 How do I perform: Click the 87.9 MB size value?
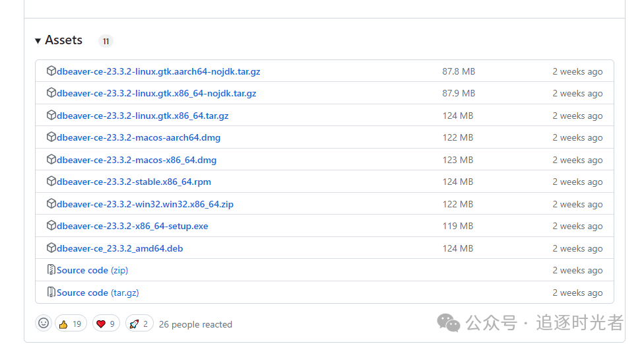459,93
